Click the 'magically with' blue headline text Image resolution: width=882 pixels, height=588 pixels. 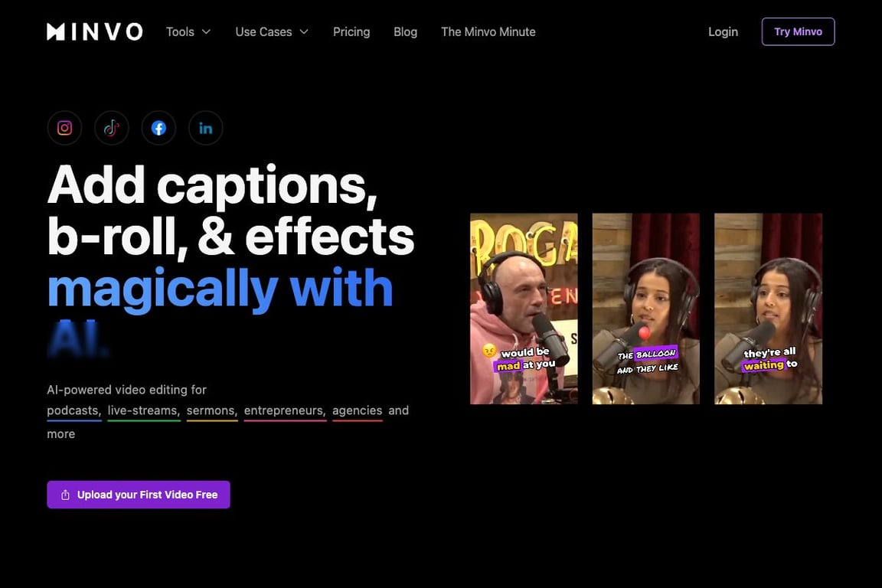pos(220,289)
